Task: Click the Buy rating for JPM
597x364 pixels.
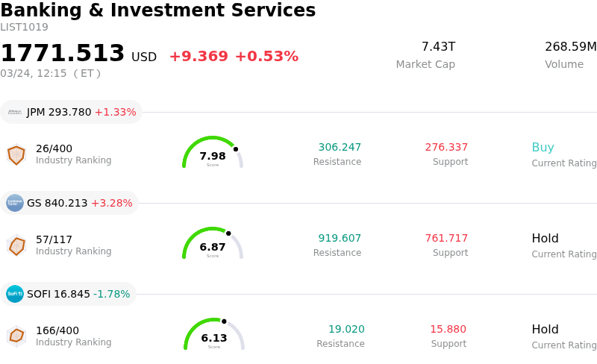Action: pos(543,148)
